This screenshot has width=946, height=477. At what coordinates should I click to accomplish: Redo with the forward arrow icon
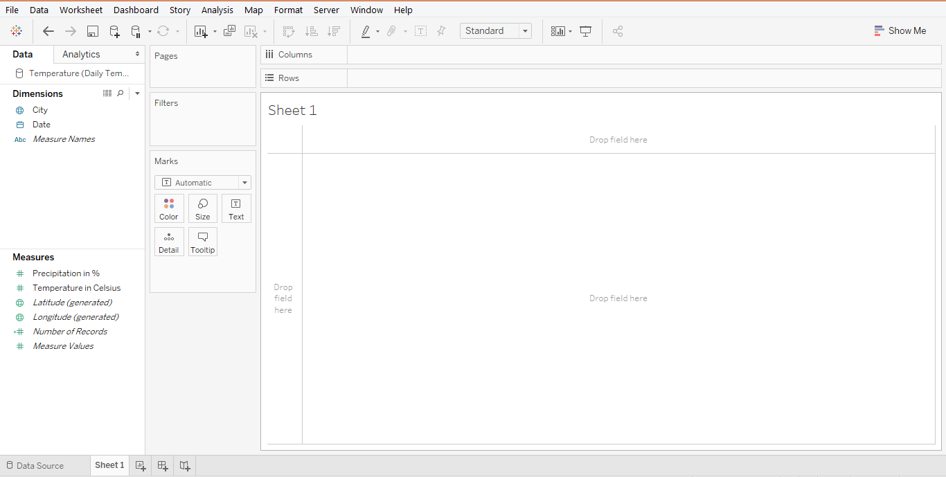point(71,31)
